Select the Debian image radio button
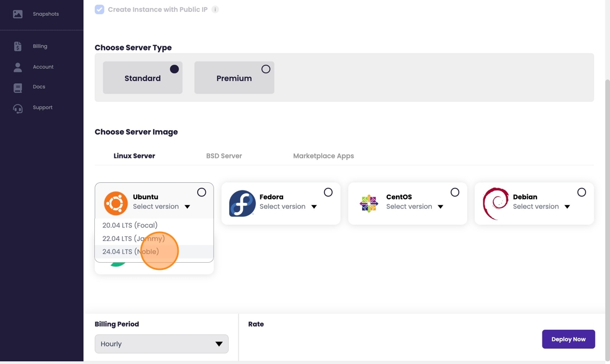The height and width of the screenshot is (364, 610). [x=581, y=192]
